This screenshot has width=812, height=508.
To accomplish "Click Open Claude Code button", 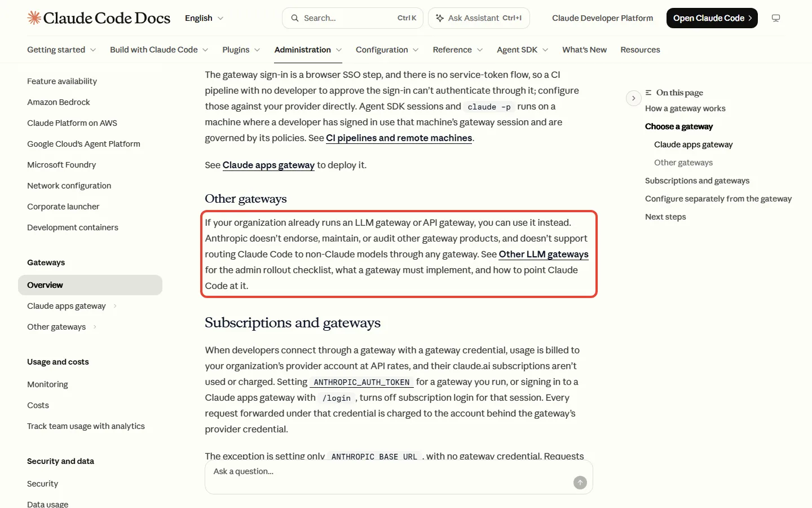I will (x=712, y=18).
